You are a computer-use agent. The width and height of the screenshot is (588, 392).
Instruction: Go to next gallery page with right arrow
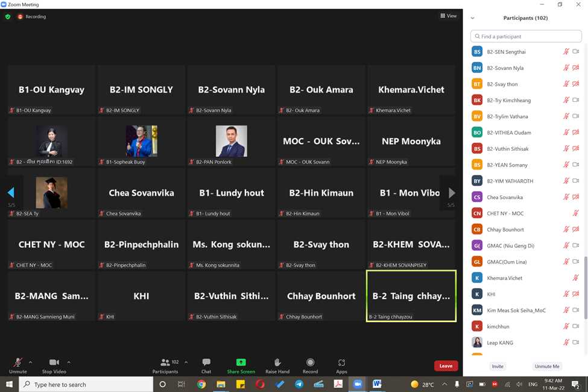[452, 192]
